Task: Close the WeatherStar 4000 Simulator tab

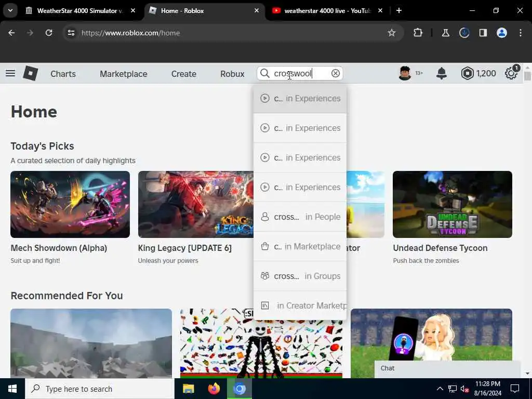Action: click(x=133, y=10)
